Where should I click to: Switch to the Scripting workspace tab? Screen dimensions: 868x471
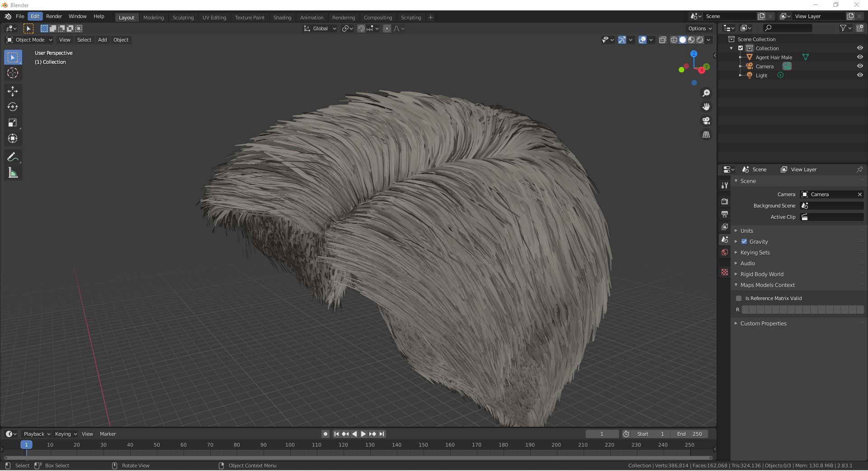coord(411,18)
